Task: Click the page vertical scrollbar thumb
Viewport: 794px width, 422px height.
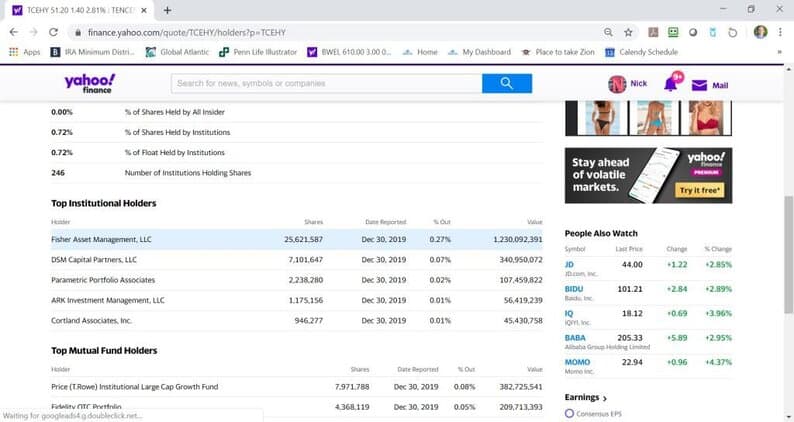Action: click(x=788, y=255)
